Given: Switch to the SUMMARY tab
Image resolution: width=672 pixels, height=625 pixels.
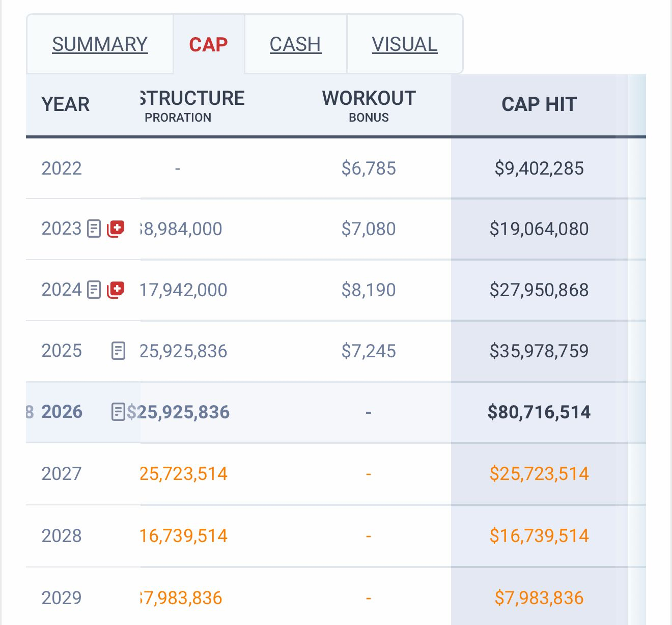Looking at the screenshot, I should coord(100,44).
